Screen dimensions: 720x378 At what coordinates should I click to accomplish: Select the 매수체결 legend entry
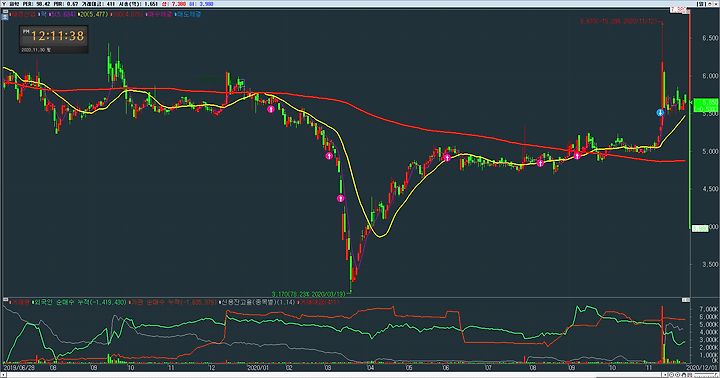pyautogui.click(x=160, y=14)
